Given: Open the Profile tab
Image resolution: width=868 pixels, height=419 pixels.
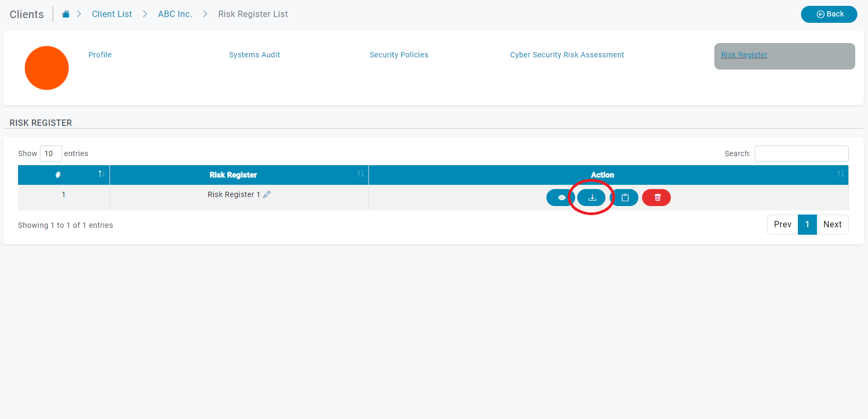Looking at the screenshot, I should coord(100,55).
